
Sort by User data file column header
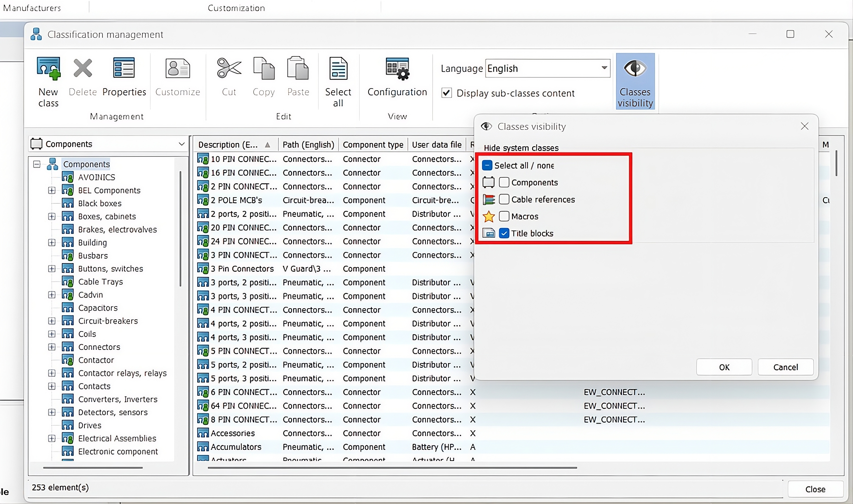pos(437,144)
